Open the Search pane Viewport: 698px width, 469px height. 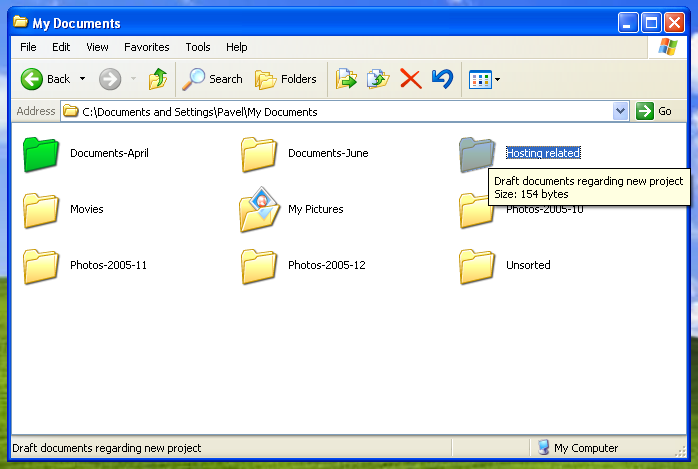(x=213, y=79)
